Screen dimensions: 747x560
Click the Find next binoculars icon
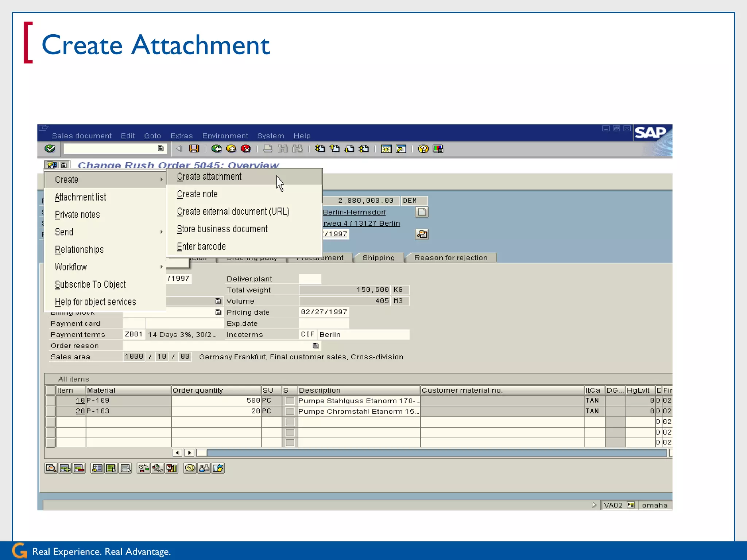point(298,148)
